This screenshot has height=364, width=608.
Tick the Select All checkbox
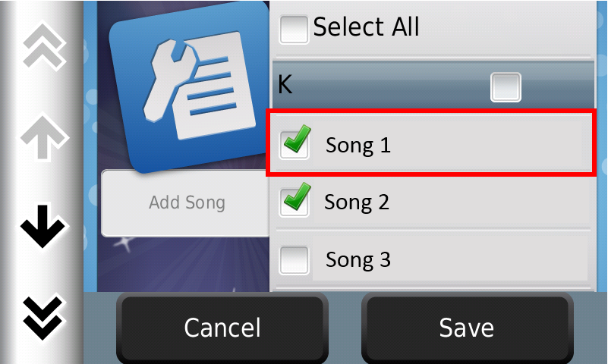click(294, 30)
